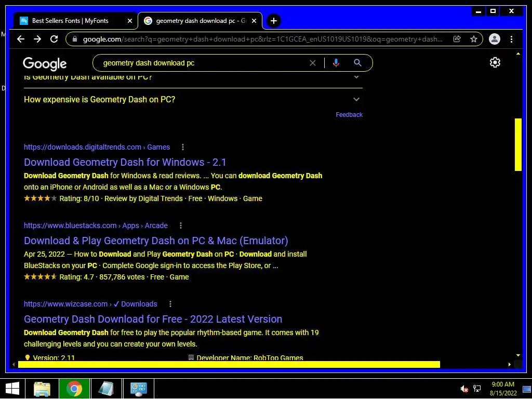The width and height of the screenshot is (532, 399).
Task: Open a new tab
Action: [x=273, y=21]
